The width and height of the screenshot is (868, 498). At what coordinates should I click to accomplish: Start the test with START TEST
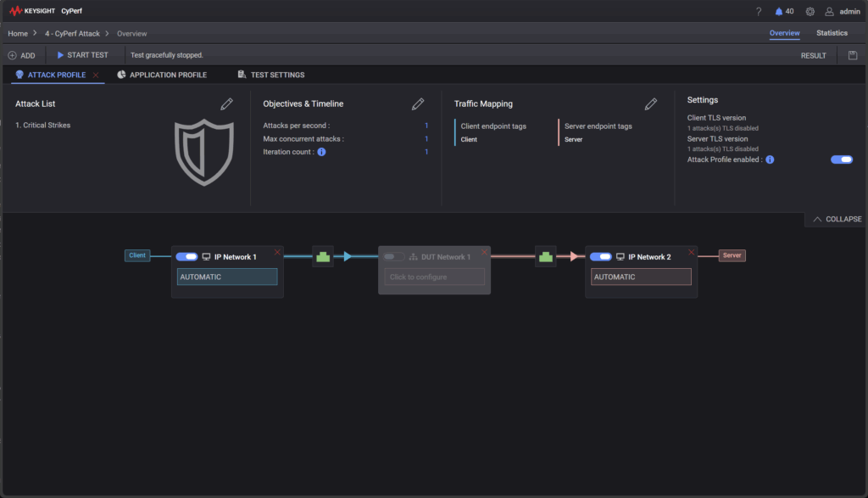[x=82, y=55]
